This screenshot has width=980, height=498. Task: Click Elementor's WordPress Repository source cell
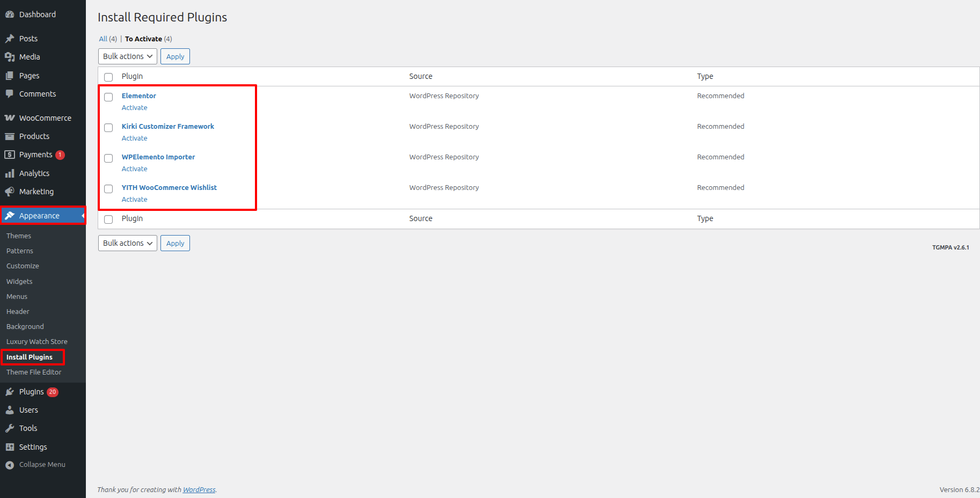pyautogui.click(x=444, y=96)
